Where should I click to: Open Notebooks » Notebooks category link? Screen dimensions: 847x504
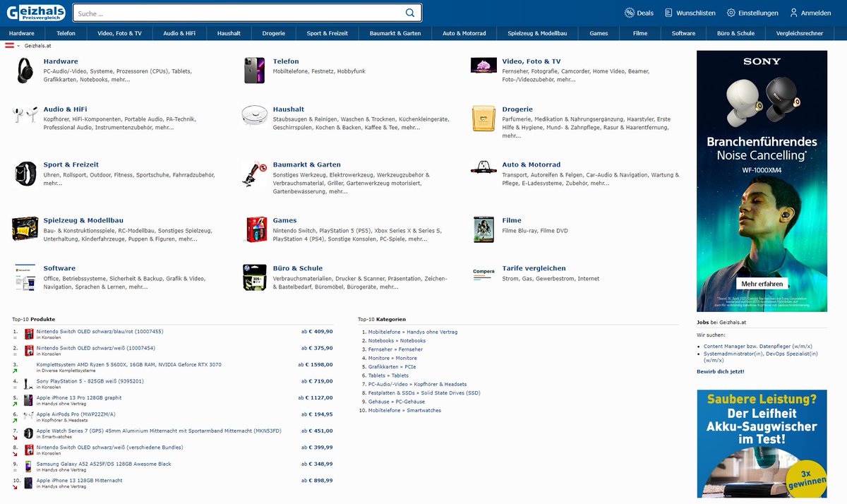point(397,341)
